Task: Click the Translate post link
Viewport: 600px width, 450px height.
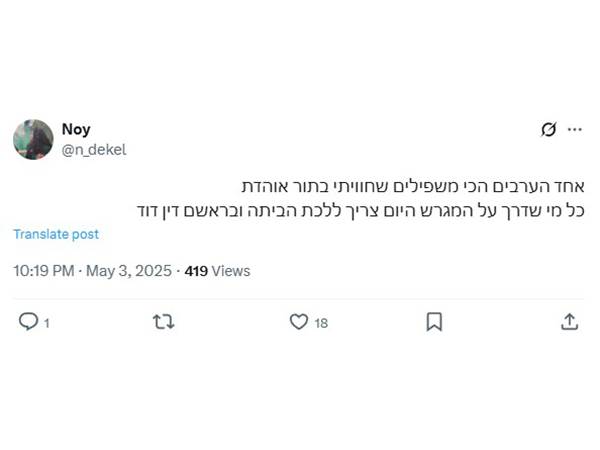Action: [56, 234]
